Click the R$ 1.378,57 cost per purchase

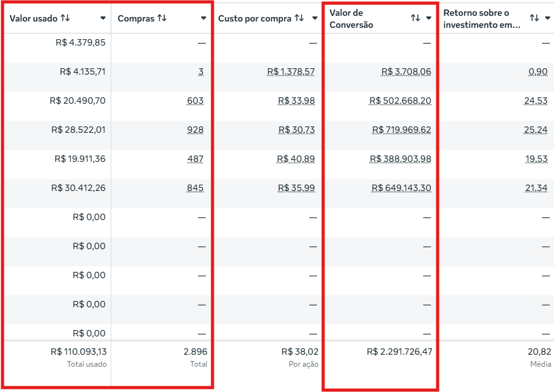click(291, 71)
